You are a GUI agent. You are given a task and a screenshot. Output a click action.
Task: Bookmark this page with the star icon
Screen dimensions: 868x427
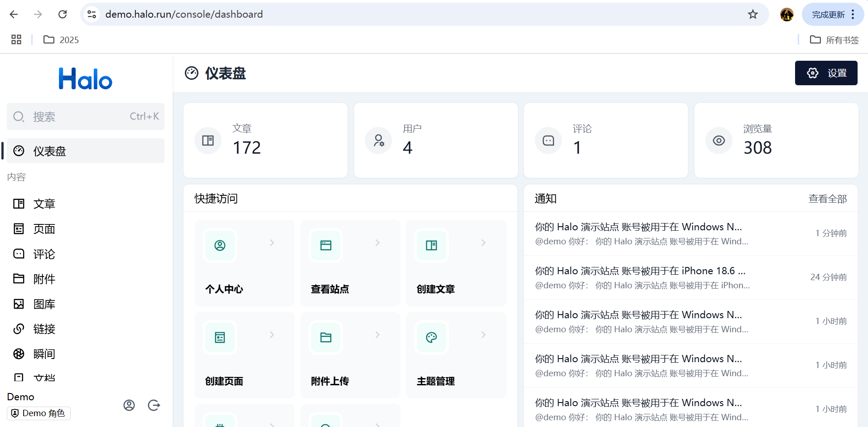[753, 15]
